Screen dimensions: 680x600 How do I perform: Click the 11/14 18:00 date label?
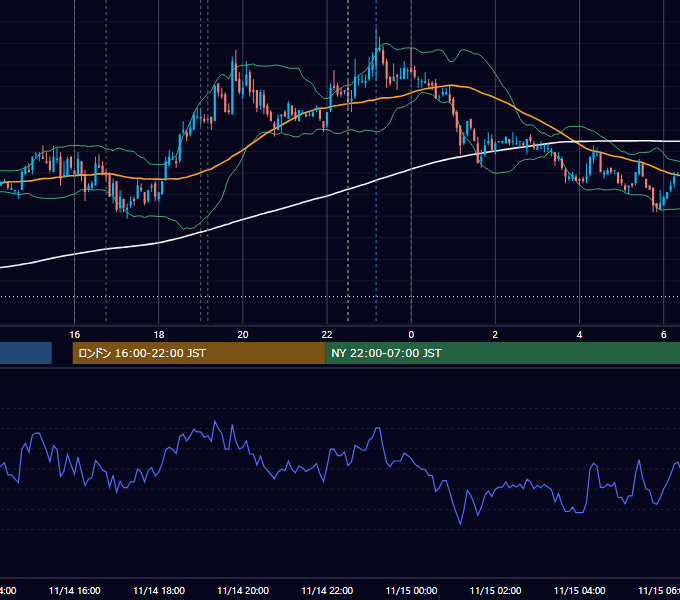coord(159,590)
